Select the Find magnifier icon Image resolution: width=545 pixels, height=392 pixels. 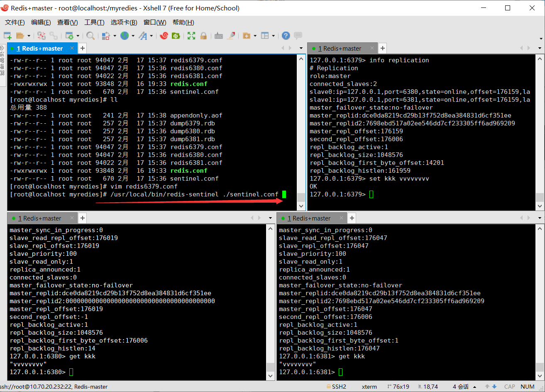[91, 35]
